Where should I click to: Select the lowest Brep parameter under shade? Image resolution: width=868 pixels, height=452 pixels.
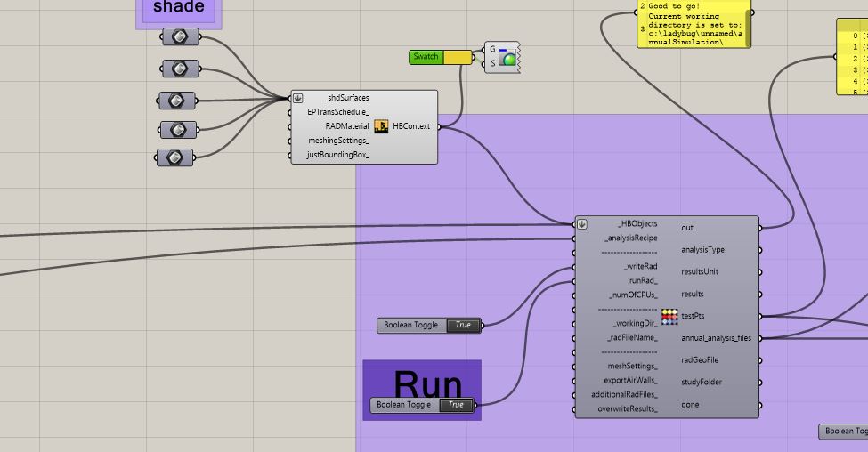(174, 157)
